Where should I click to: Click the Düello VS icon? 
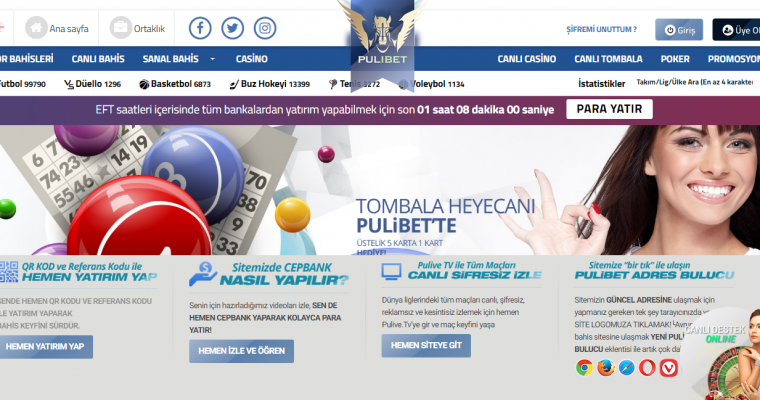pyautogui.click(x=69, y=84)
